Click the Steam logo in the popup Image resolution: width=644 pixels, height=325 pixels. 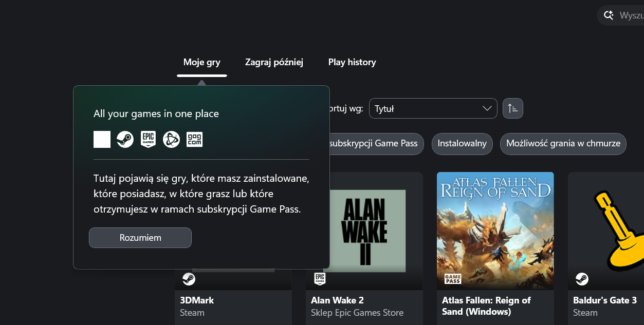pyautogui.click(x=125, y=139)
